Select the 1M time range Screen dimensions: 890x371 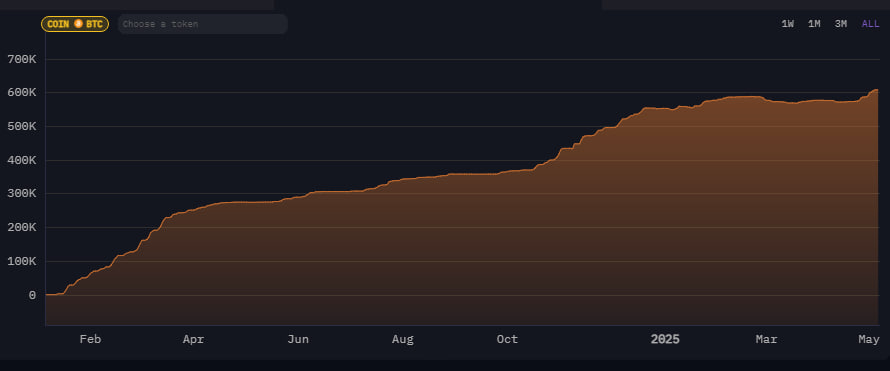click(814, 24)
